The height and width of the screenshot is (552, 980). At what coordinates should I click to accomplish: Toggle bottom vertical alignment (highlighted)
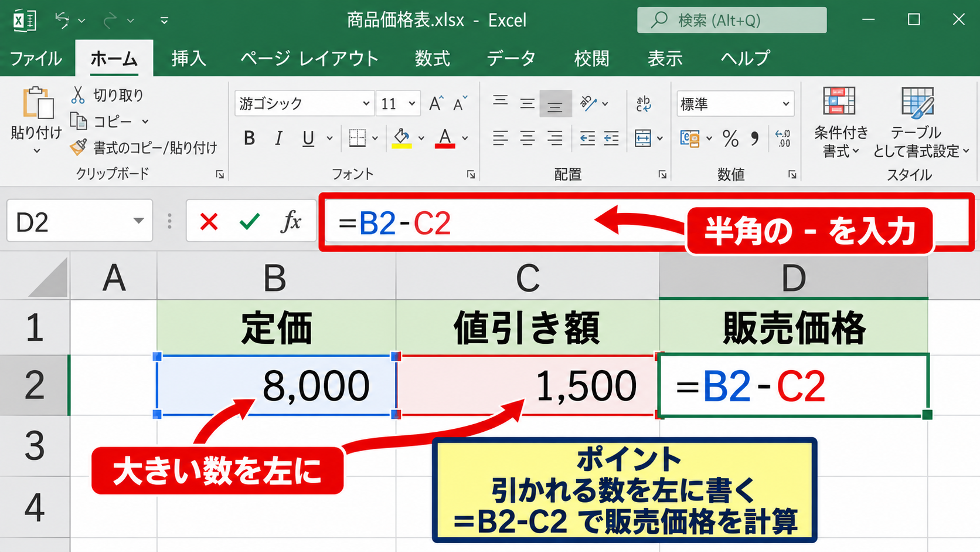tap(555, 104)
